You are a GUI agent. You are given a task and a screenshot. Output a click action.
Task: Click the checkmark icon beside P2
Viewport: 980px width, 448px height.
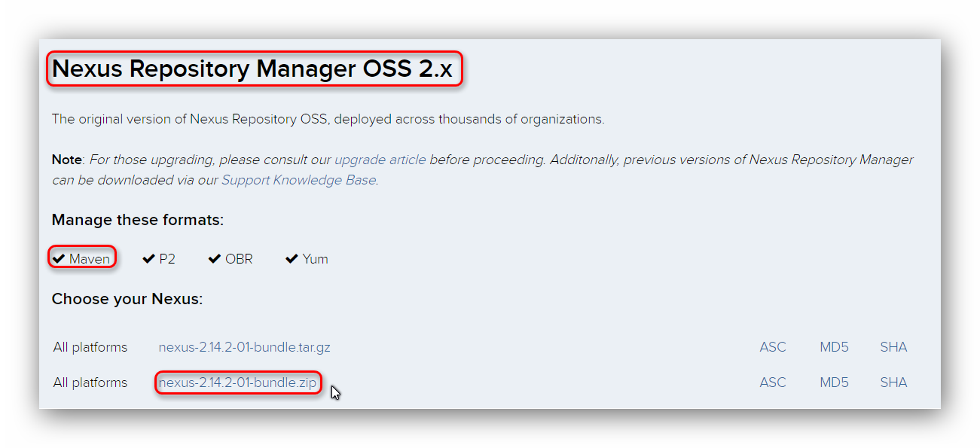[x=148, y=258]
